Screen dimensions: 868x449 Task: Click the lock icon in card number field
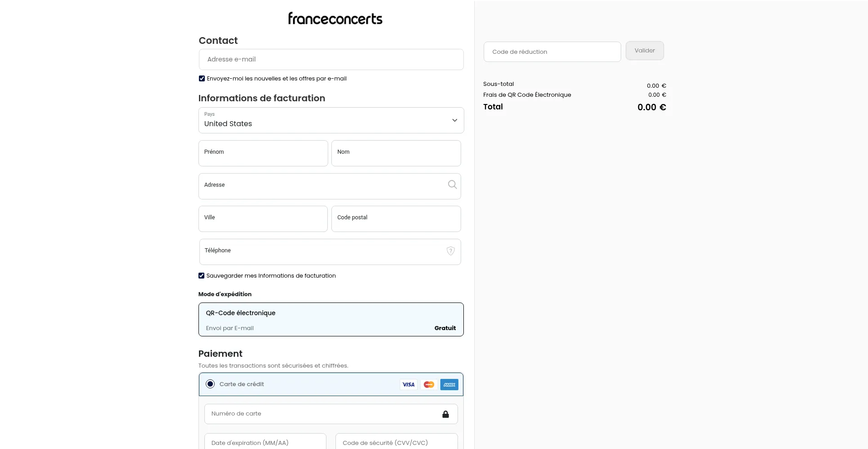coord(446,414)
